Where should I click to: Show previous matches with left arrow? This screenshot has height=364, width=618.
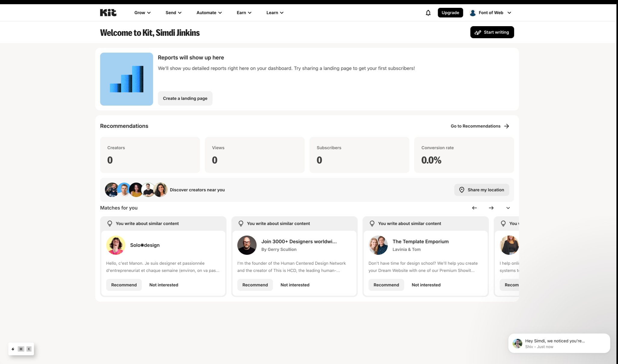pos(474,208)
